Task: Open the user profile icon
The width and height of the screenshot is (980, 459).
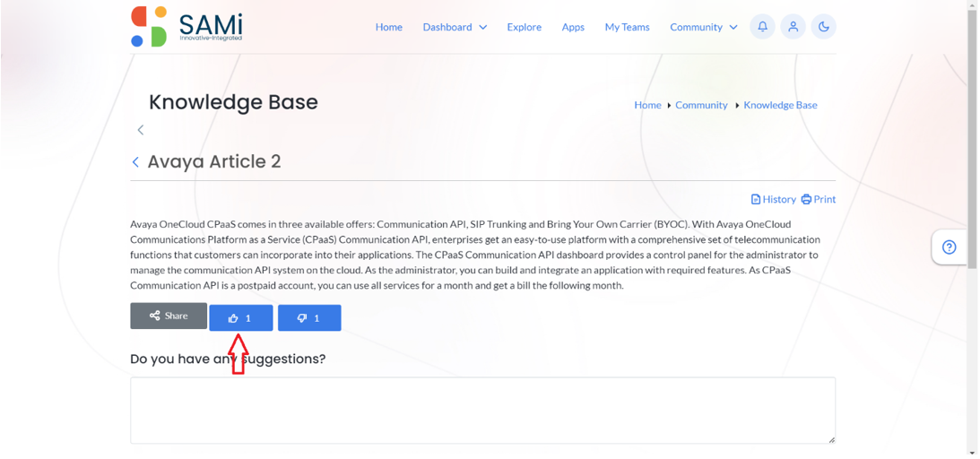Action: pyautogui.click(x=794, y=27)
